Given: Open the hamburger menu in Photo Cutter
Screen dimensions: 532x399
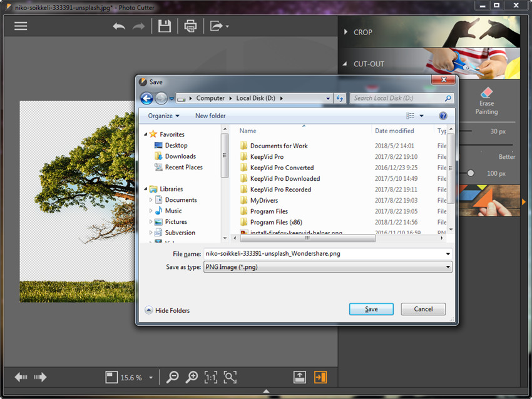Looking at the screenshot, I should pos(21,26).
